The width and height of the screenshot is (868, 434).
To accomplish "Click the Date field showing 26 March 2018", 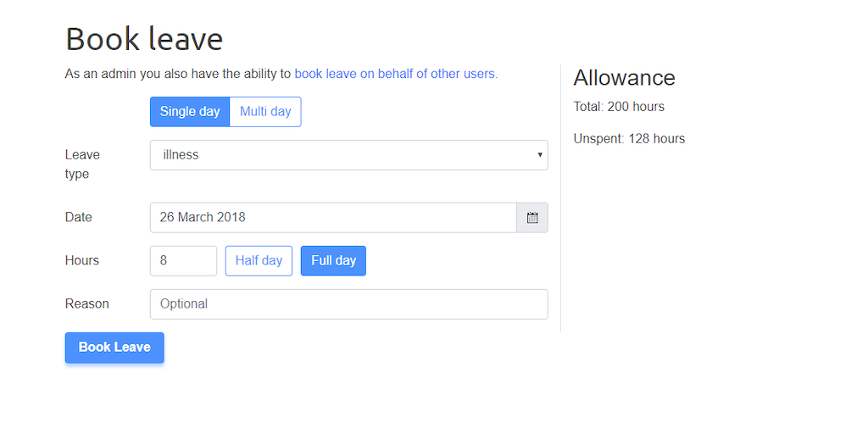I will (332, 218).
